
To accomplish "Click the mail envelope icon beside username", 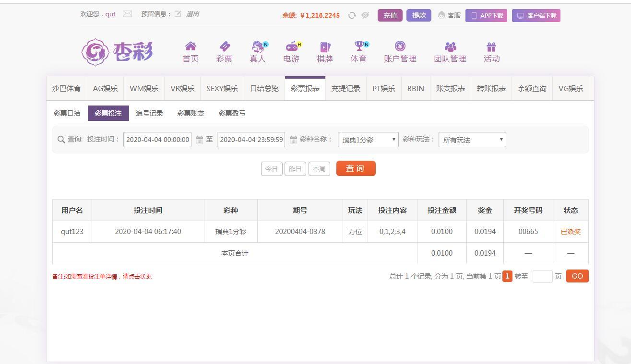I will click(127, 14).
